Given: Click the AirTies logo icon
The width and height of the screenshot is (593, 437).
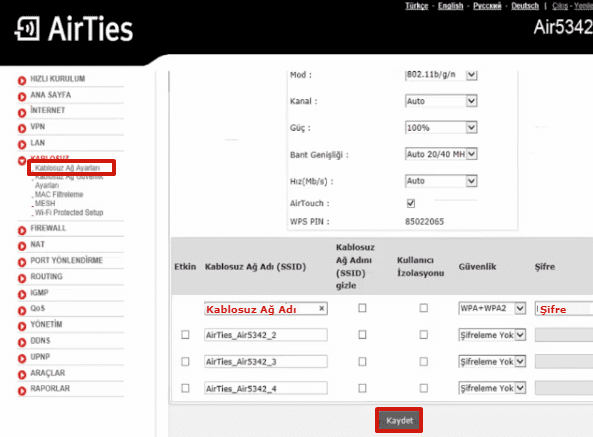Looking at the screenshot, I should coord(27,28).
